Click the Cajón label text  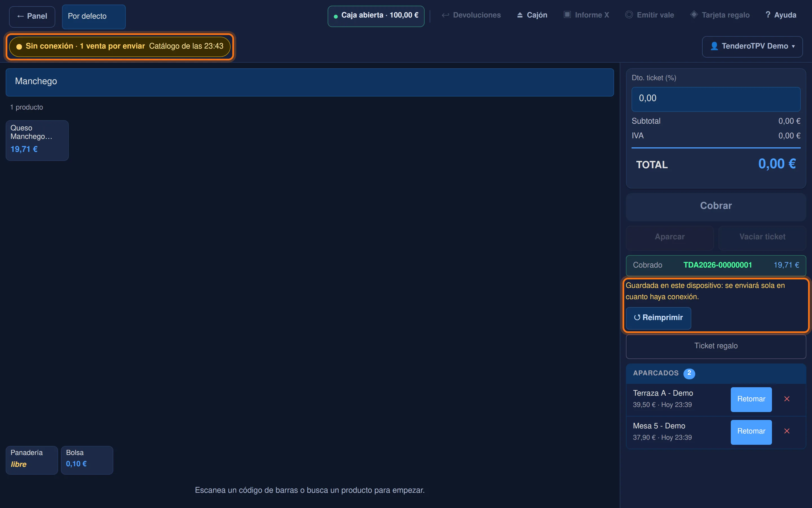coord(537,15)
